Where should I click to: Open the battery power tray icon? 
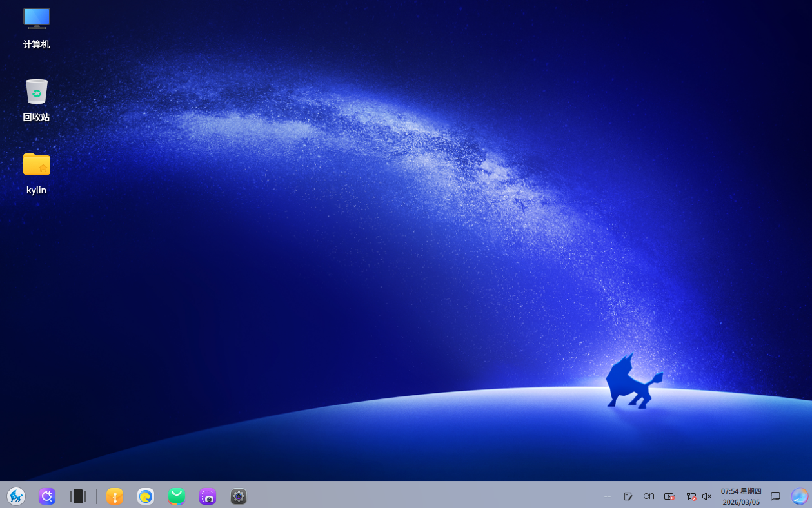pyautogui.click(x=669, y=496)
